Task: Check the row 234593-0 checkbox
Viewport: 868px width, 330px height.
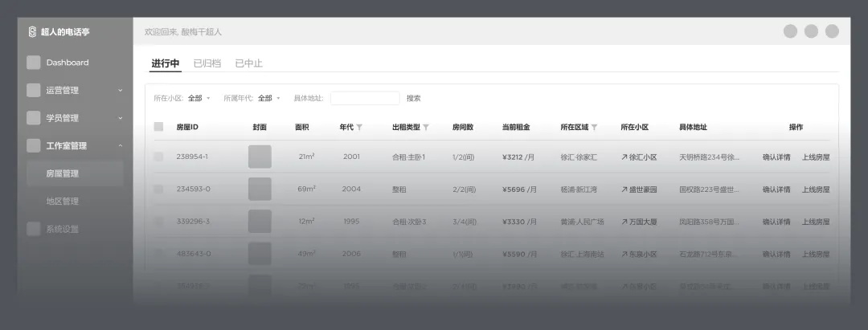Action: [158, 189]
